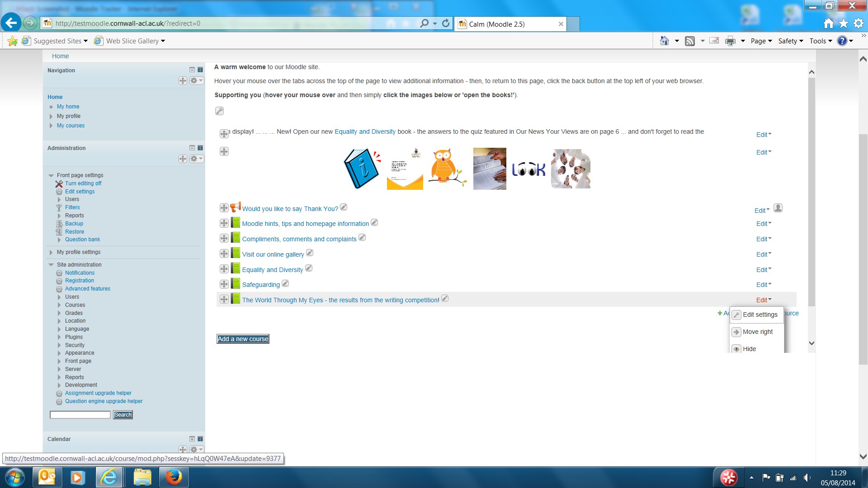868x488 pixels.
Task: Click the orange owl image
Action: coord(447,167)
